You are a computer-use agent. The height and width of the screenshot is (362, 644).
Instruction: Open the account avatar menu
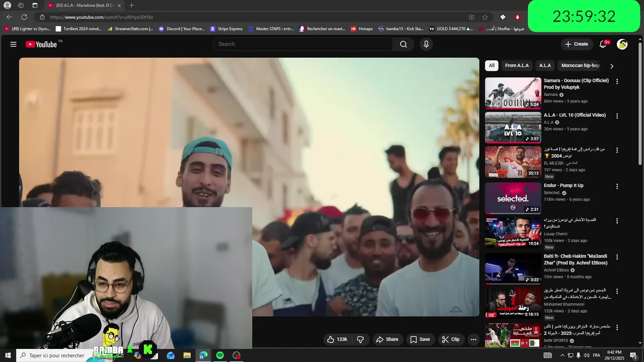(622, 44)
